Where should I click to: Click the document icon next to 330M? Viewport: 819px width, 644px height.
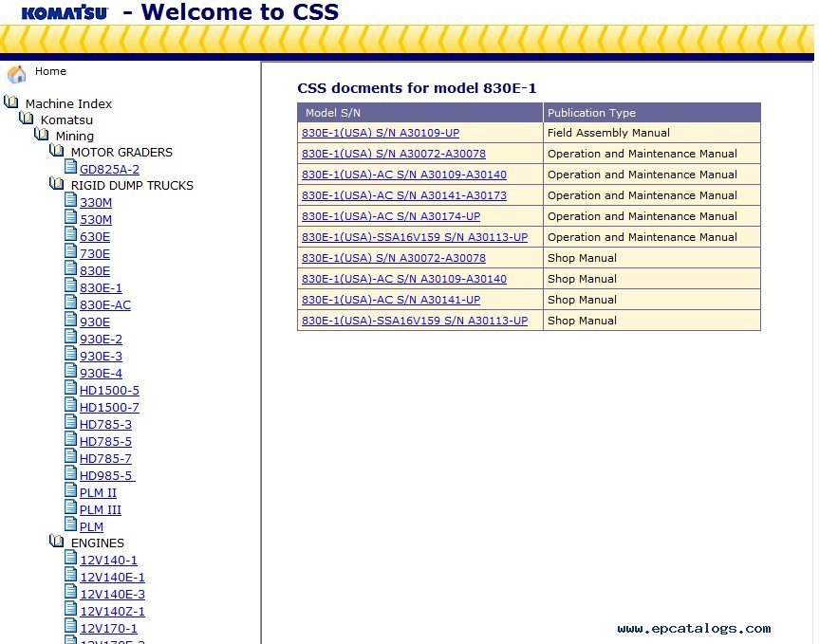70,200
